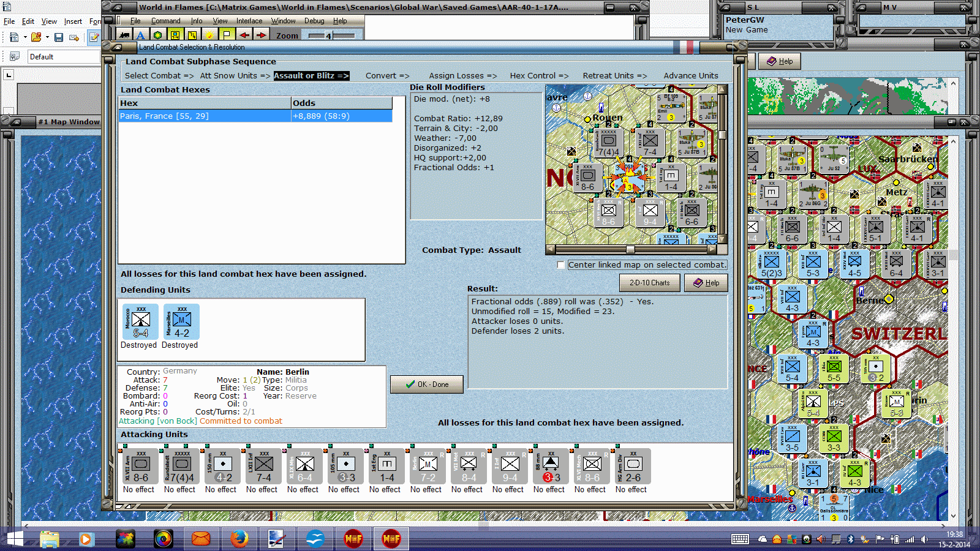Open Firefox from the taskbar
The image size is (980, 551).
(x=239, y=539)
